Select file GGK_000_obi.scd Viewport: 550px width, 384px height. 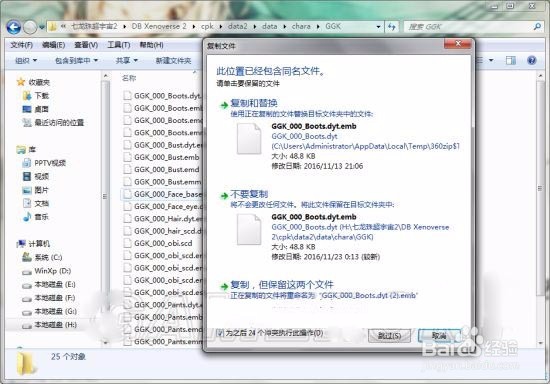point(158,243)
